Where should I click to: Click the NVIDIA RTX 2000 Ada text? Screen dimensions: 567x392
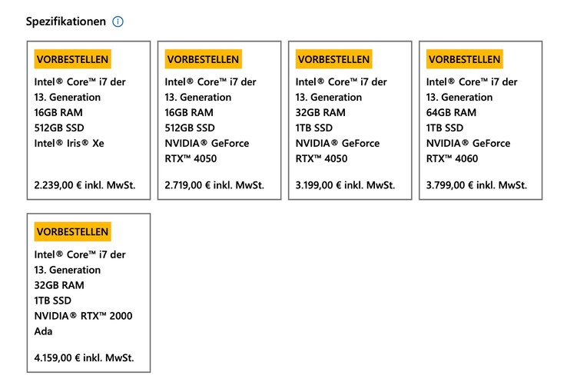pyautogui.click(x=83, y=324)
